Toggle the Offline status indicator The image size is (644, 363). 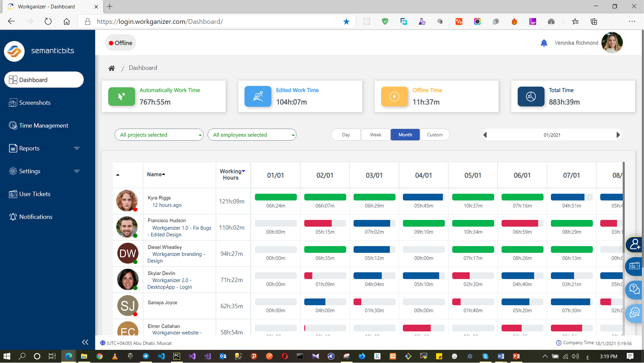click(x=121, y=43)
